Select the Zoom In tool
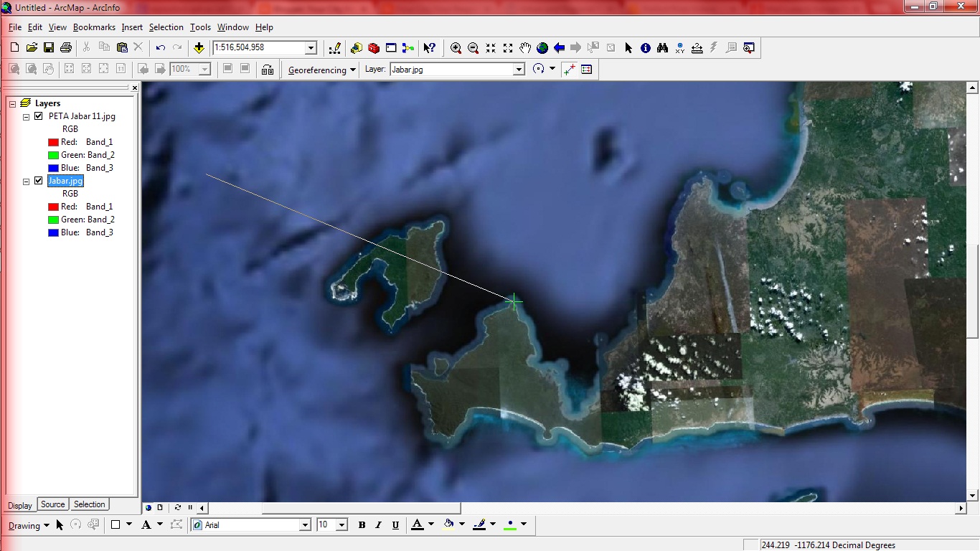Viewport: 980px width, 551px height. click(x=456, y=48)
